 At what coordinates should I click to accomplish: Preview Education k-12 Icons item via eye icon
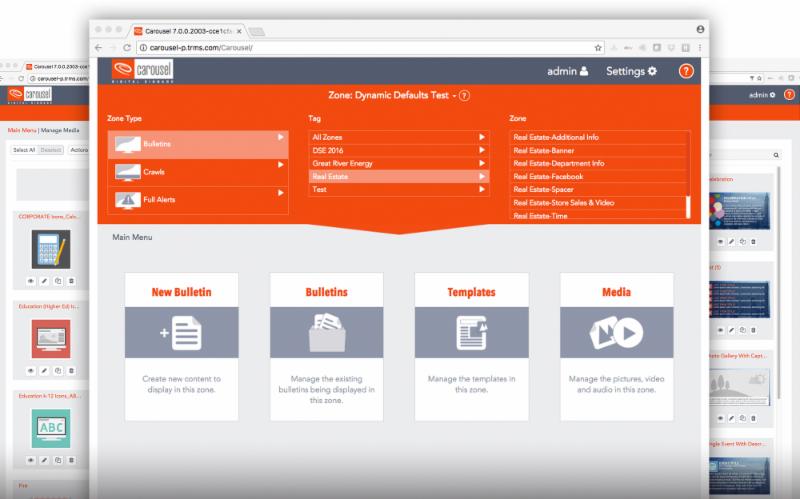31,460
